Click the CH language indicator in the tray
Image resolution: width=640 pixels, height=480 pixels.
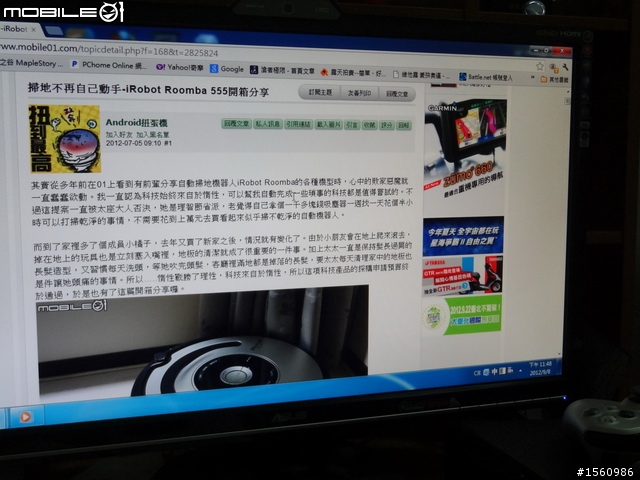(x=477, y=373)
